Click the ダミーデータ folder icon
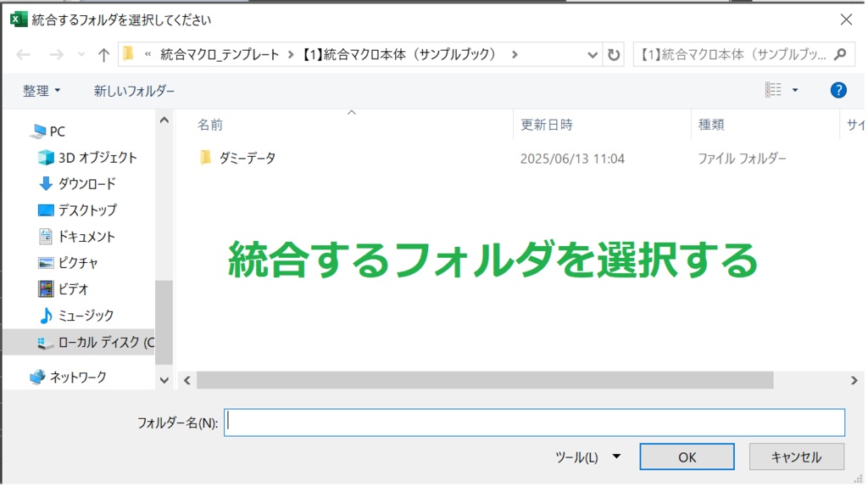The image size is (868, 487). click(x=205, y=158)
